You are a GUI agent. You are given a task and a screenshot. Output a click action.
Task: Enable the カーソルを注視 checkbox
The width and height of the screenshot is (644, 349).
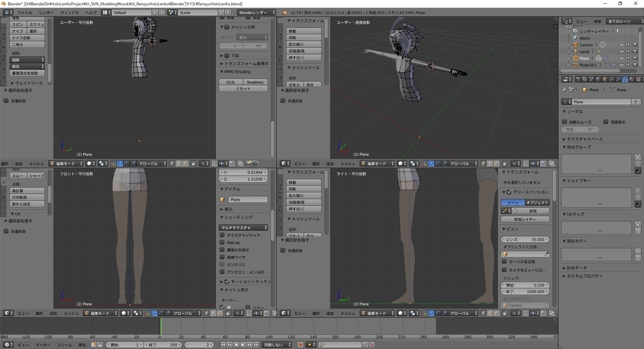pos(504,262)
